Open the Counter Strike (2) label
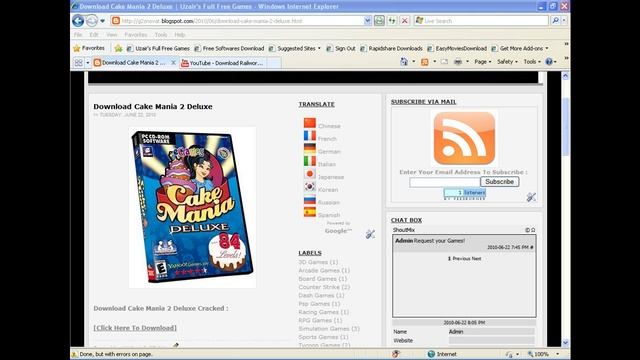This screenshot has width=640, height=360. 324,287
